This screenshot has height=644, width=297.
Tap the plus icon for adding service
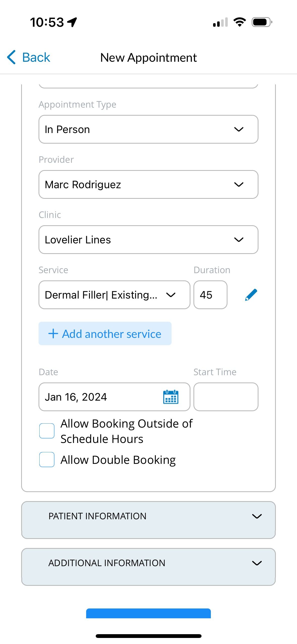pyautogui.click(x=53, y=334)
